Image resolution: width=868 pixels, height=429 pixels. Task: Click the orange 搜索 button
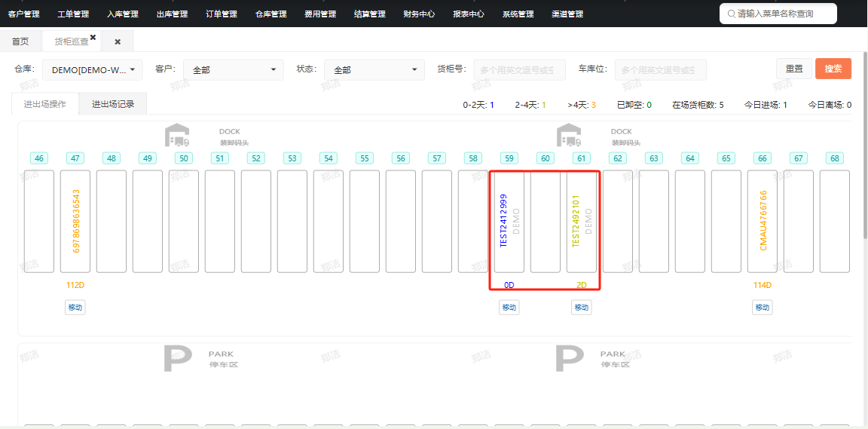833,69
